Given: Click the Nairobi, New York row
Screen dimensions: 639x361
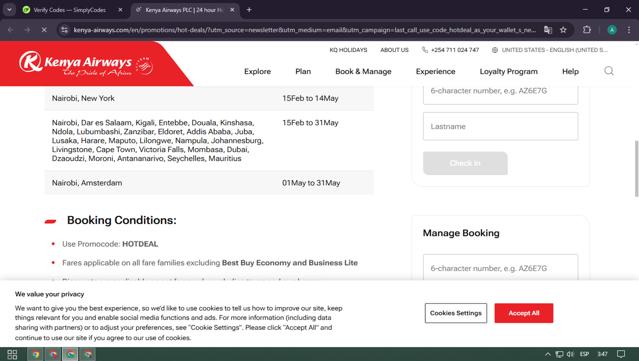Looking at the screenshot, I should tap(209, 98).
